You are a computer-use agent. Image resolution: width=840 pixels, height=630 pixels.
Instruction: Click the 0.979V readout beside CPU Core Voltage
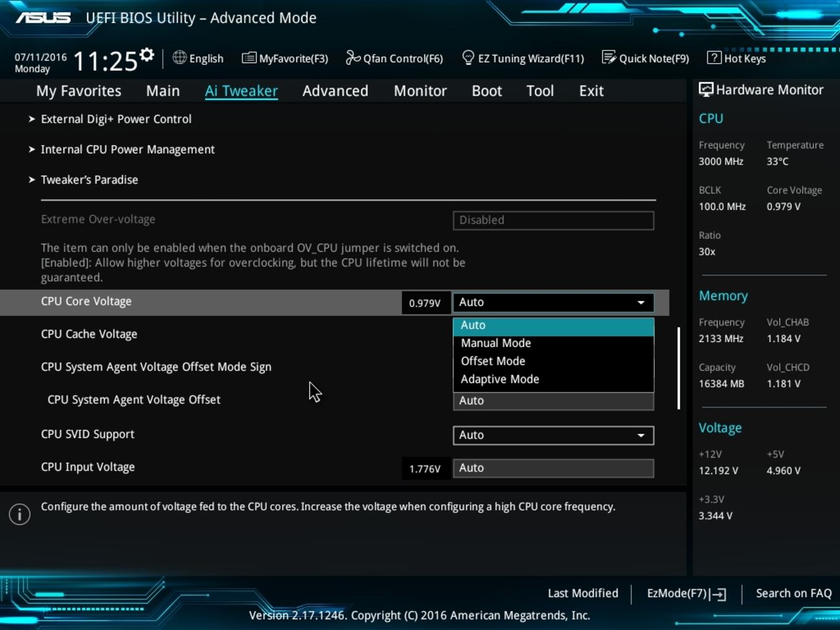pyautogui.click(x=426, y=303)
